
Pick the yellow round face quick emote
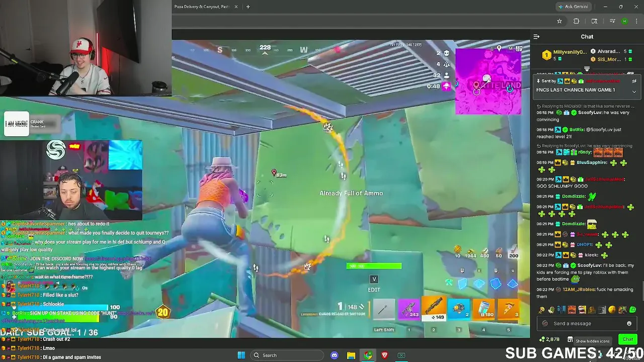point(612,310)
